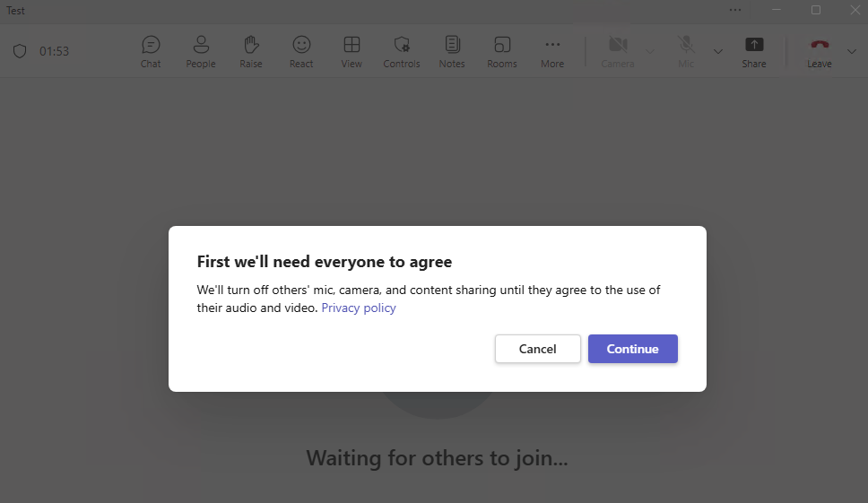Open the React emoji options
The height and width of the screenshot is (503, 868).
301,51
